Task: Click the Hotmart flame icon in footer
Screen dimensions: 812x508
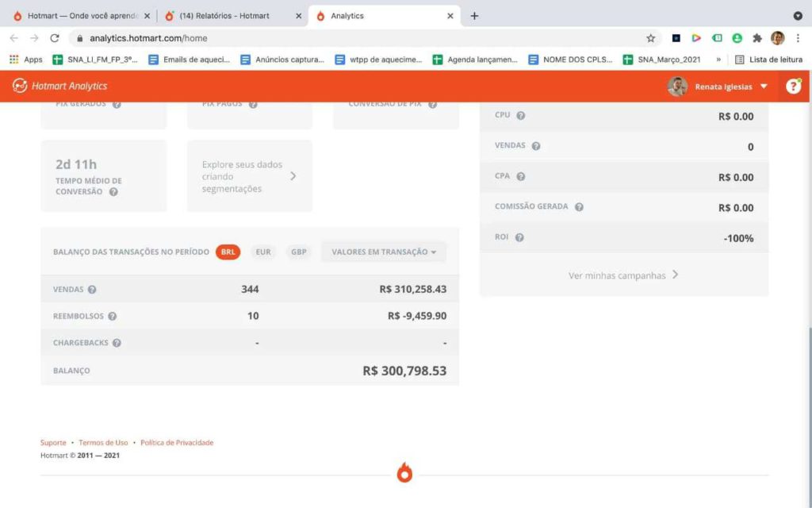Action: coord(404,473)
